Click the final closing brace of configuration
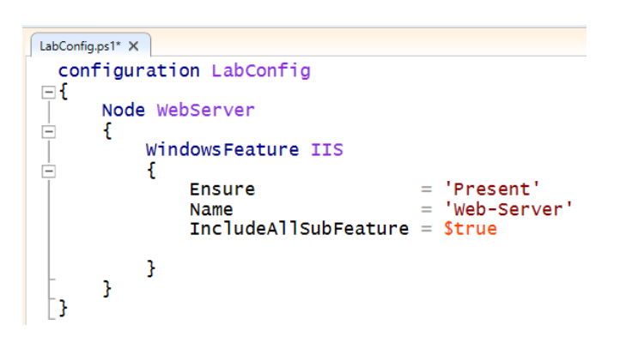Screen dimensions: 644x349 [x=63, y=308]
